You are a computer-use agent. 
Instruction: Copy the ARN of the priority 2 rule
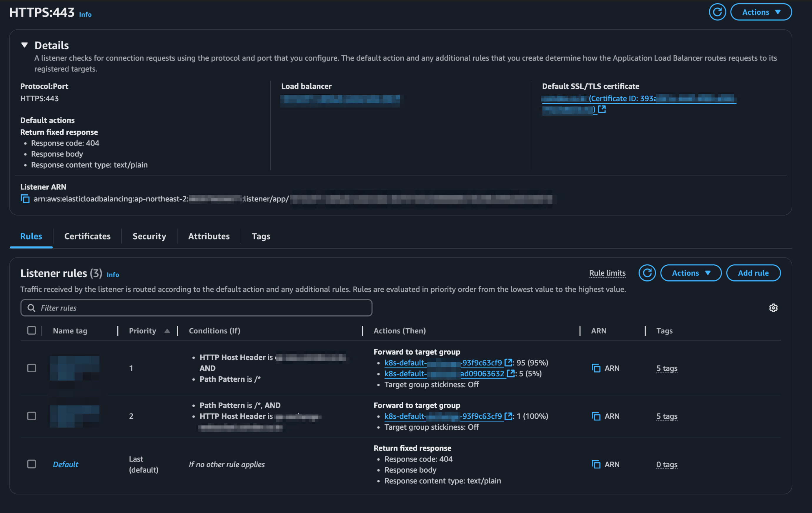pyautogui.click(x=596, y=416)
